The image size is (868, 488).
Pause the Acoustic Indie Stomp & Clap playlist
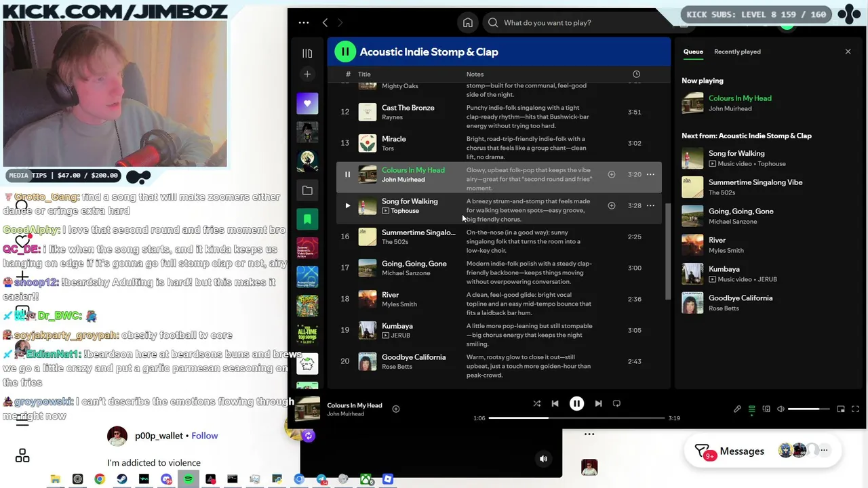tap(344, 52)
